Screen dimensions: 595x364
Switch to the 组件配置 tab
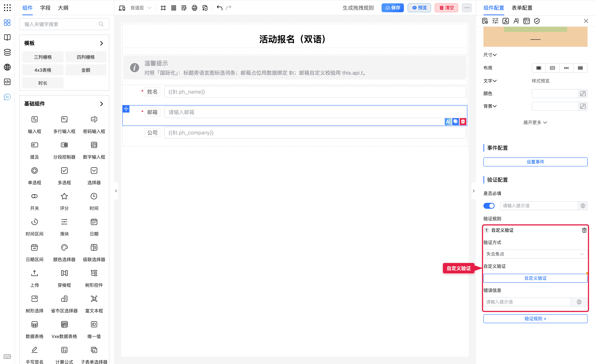[x=494, y=8]
